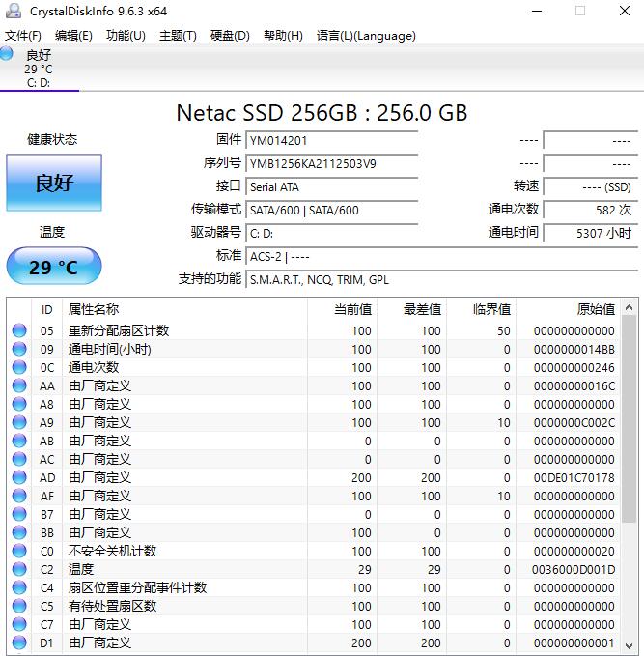Click the 序列号 field YMB1256KA2112503V9

pos(332,163)
